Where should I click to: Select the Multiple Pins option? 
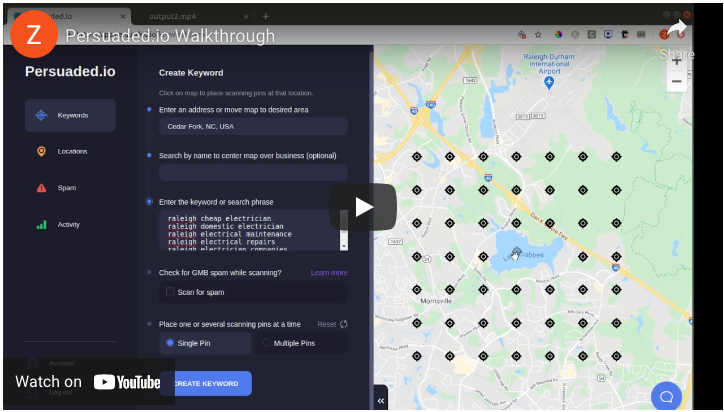[301, 343]
